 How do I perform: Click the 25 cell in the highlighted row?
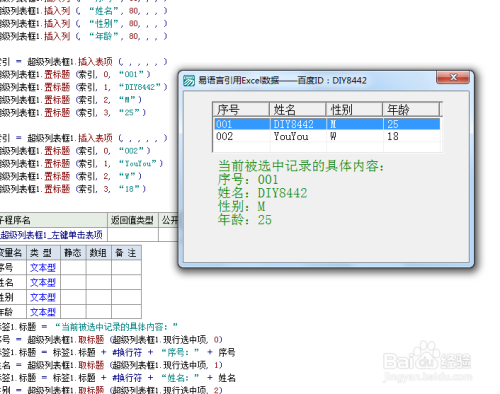(x=393, y=124)
